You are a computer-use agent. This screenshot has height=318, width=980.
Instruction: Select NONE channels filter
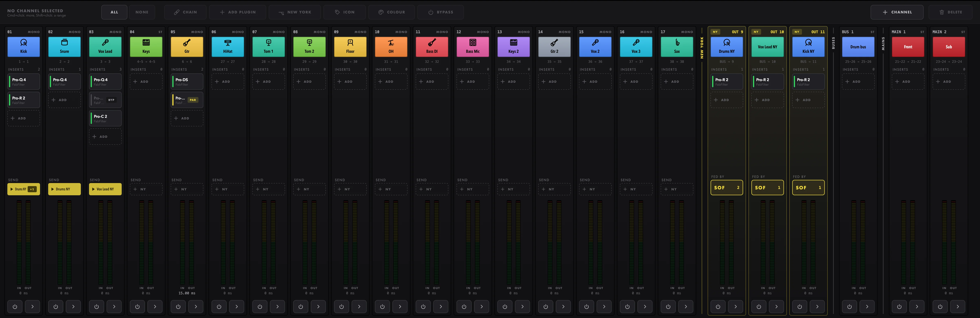[142, 12]
